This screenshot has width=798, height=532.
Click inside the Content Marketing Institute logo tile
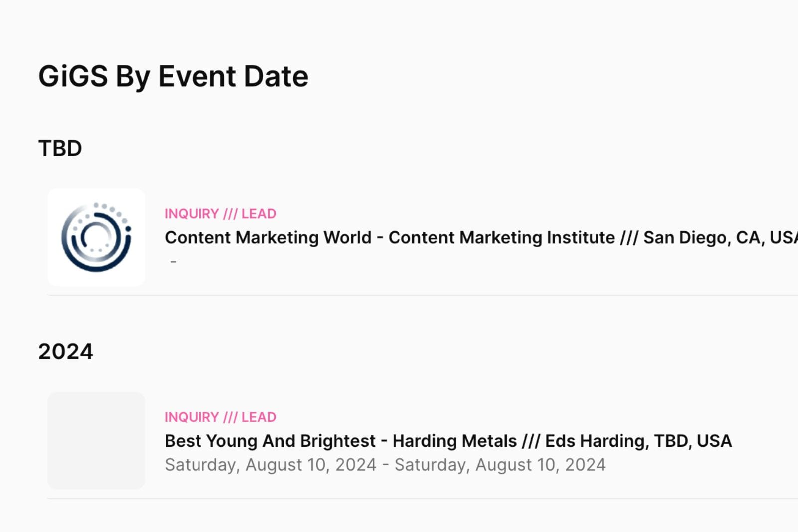[x=96, y=236]
